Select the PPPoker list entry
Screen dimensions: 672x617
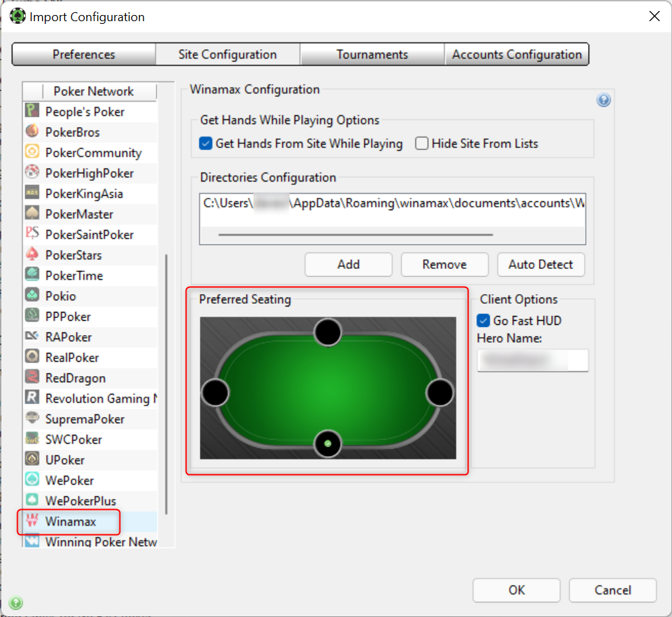[91, 317]
